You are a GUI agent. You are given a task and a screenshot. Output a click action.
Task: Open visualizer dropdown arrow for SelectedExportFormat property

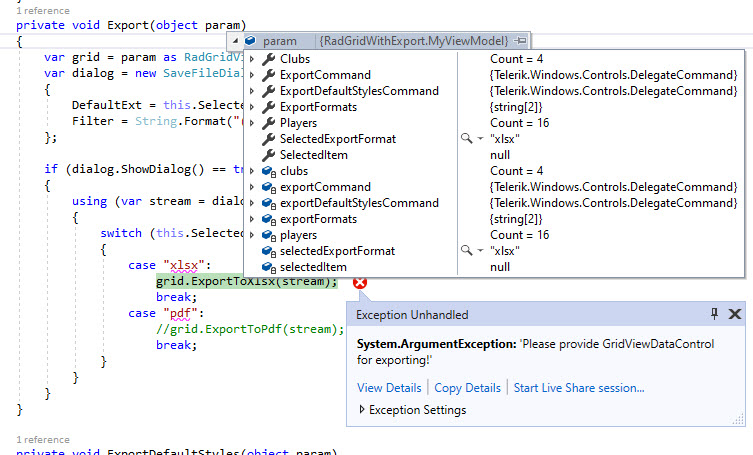click(x=480, y=139)
